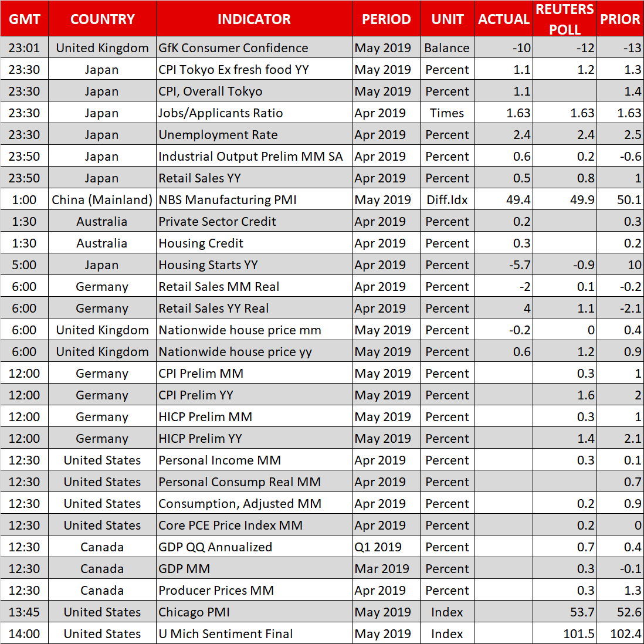Select the Retail Sales YY cell
Image resolution: width=644 pixels, height=644 pixels.
(x=254, y=178)
